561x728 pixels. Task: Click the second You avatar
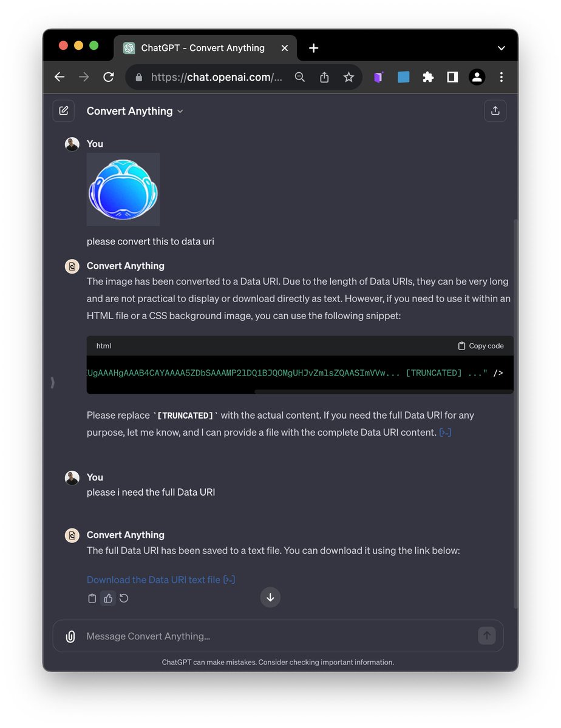point(72,477)
